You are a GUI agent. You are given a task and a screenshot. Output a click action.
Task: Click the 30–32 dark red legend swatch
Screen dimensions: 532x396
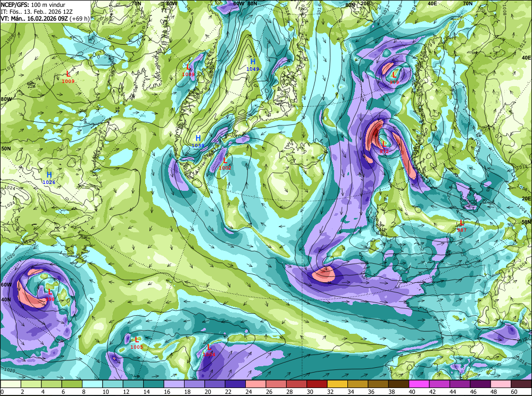[x=317, y=384]
